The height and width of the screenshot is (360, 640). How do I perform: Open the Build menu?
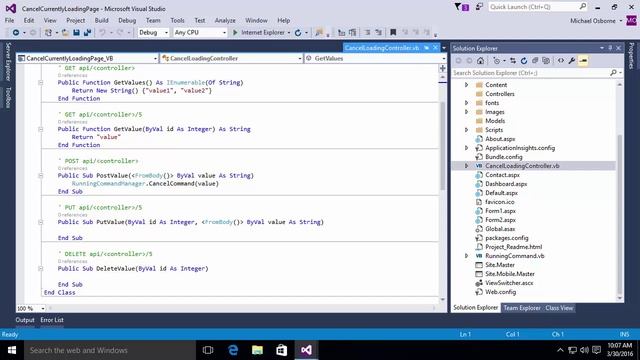(x=101, y=20)
